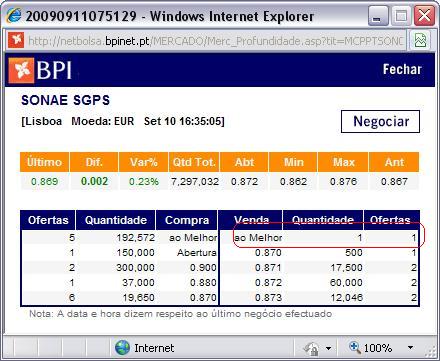The width and height of the screenshot is (440, 361).
Task: Click the compatibility view icon beside address bar
Action: (420, 40)
